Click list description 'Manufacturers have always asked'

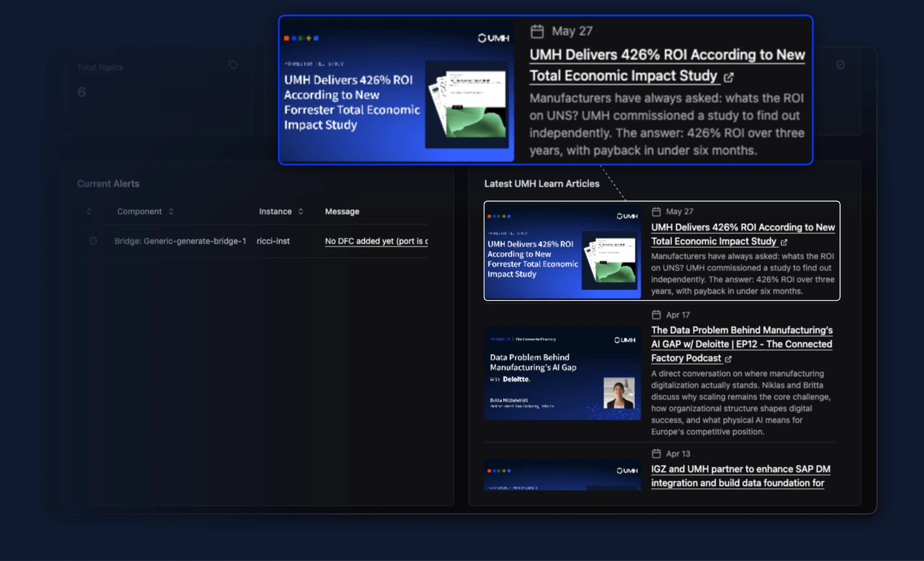[x=742, y=273]
